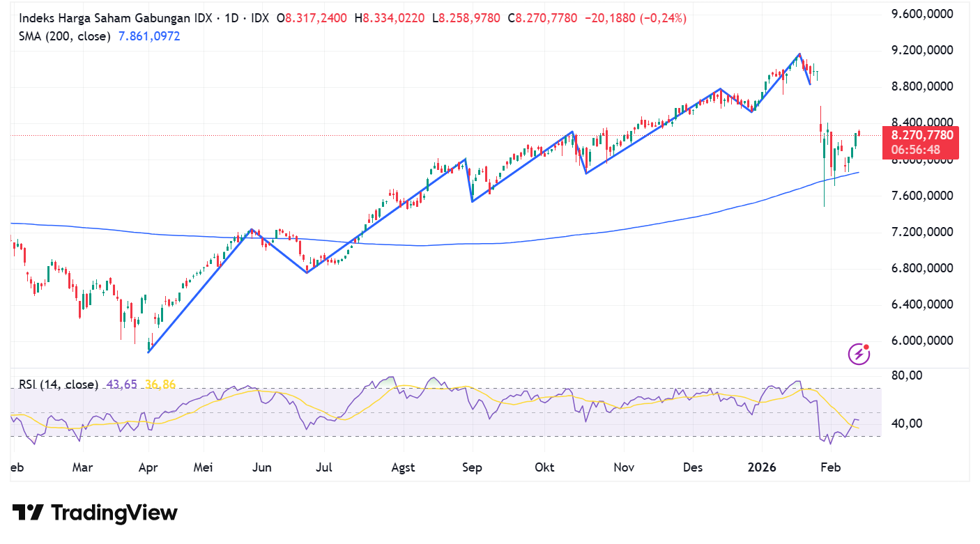Image resolution: width=980 pixels, height=544 pixels.
Task: Open the 1D timeframe selector
Action: [x=233, y=17]
